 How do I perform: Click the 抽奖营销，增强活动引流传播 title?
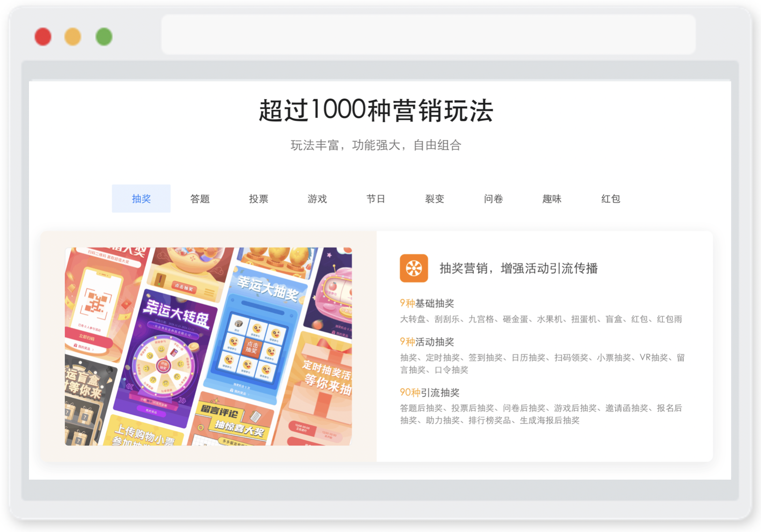[x=519, y=268]
